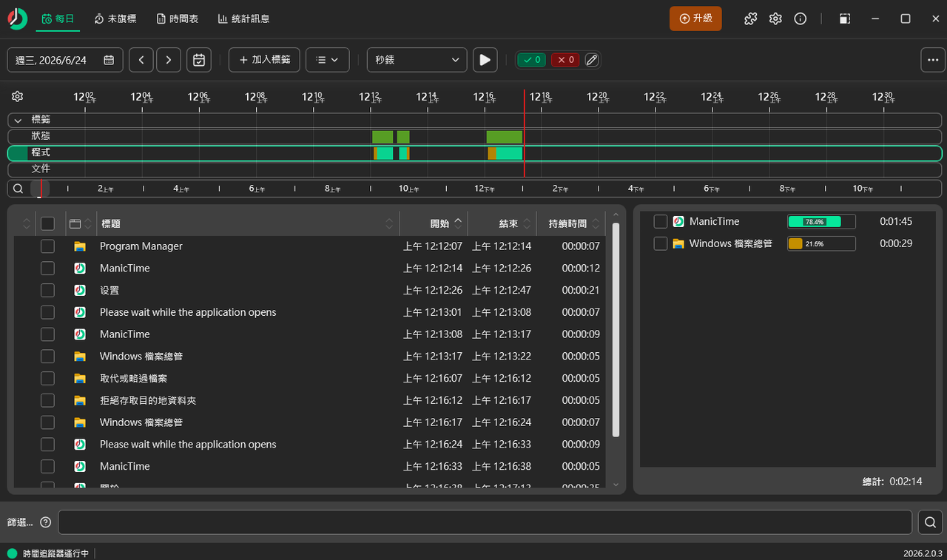Image resolution: width=947 pixels, height=560 pixels.
Task: Open settings gear in title bar
Action: 775,18
